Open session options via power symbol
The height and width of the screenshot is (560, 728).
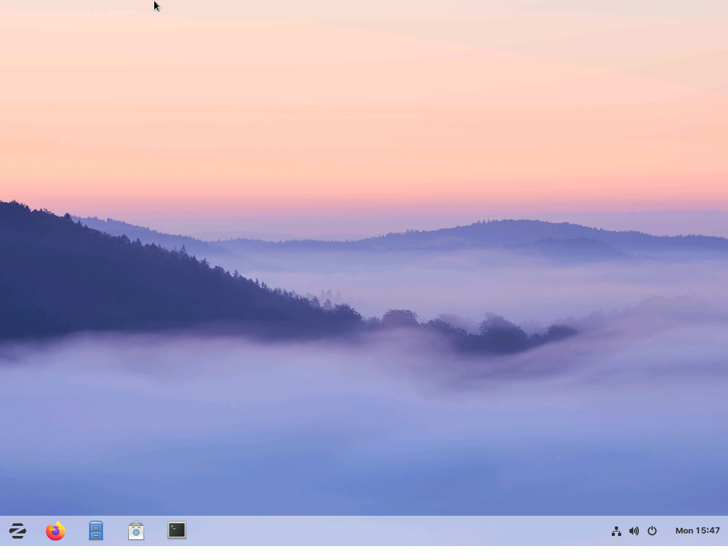[652, 531]
